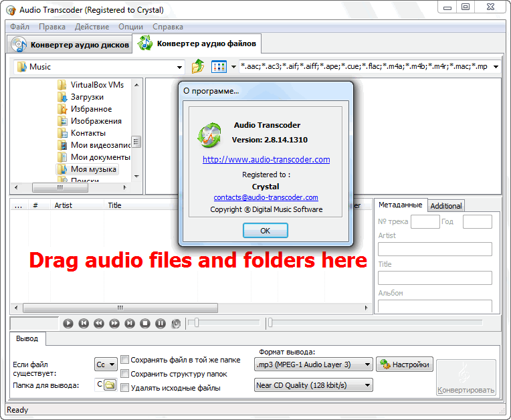Select the Мои видеозаписи folder
This screenshot has width=511, height=420.
94,145
